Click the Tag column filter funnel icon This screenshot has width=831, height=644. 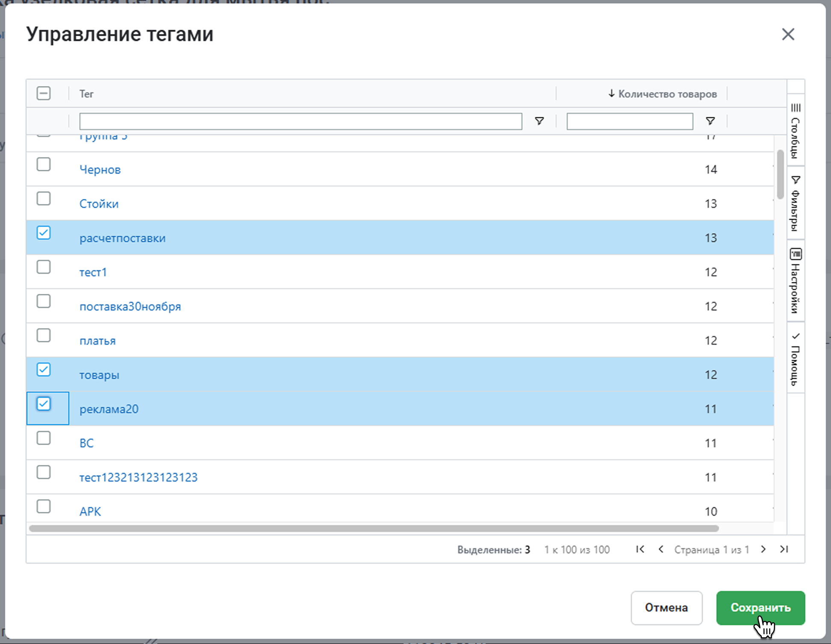tap(539, 121)
